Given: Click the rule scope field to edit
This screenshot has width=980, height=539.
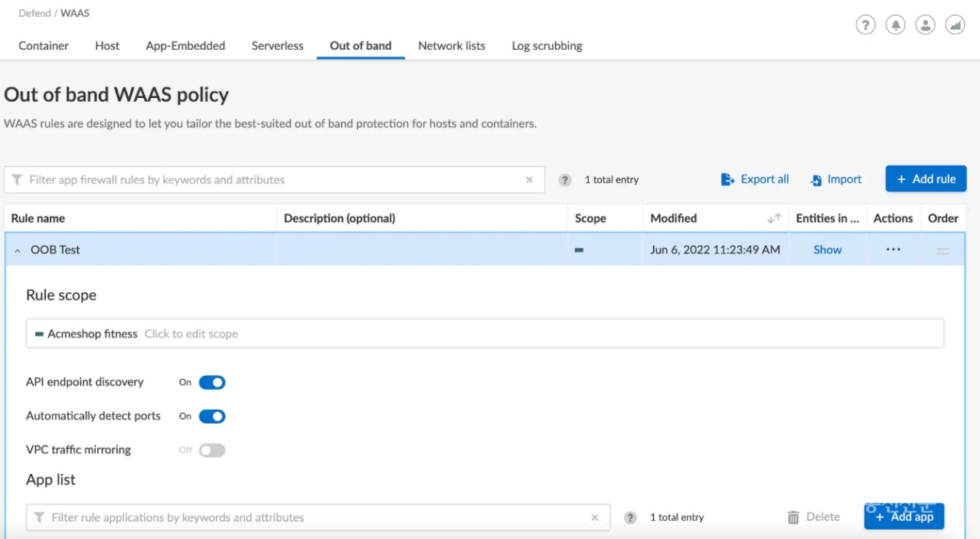Looking at the screenshot, I should (484, 334).
